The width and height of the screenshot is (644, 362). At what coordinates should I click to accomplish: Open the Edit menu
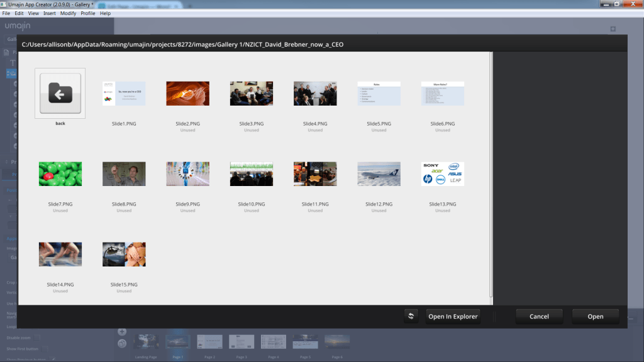[x=19, y=13]
